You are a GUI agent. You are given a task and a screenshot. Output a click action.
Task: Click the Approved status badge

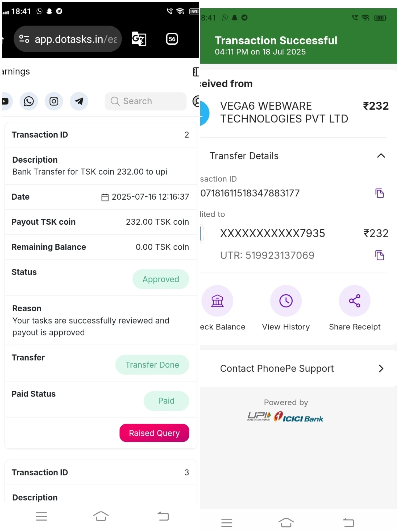[161, 279]
